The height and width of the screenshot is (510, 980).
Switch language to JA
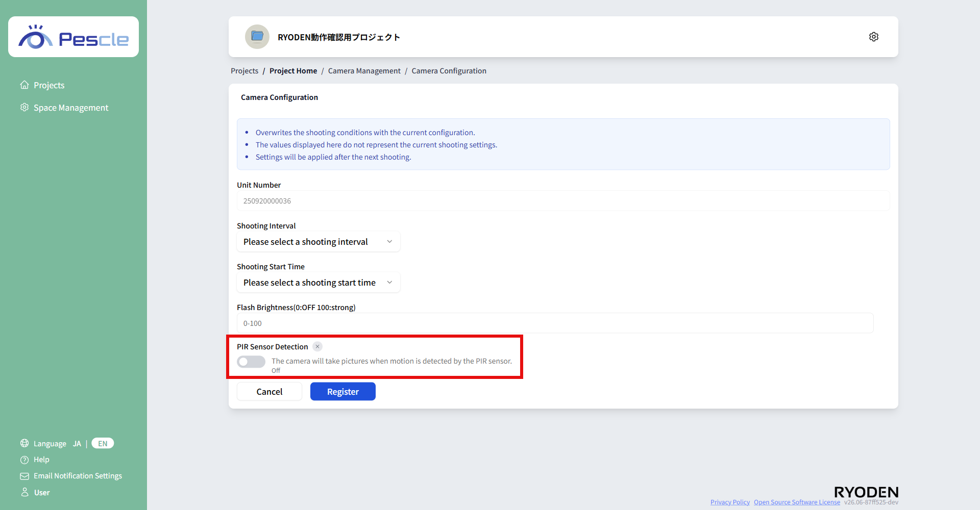[x=77, y=444]
